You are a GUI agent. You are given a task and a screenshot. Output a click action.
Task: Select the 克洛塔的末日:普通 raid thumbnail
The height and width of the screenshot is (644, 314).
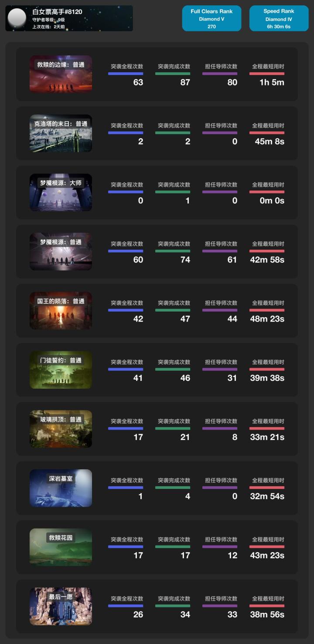click(x=61, y=133)
